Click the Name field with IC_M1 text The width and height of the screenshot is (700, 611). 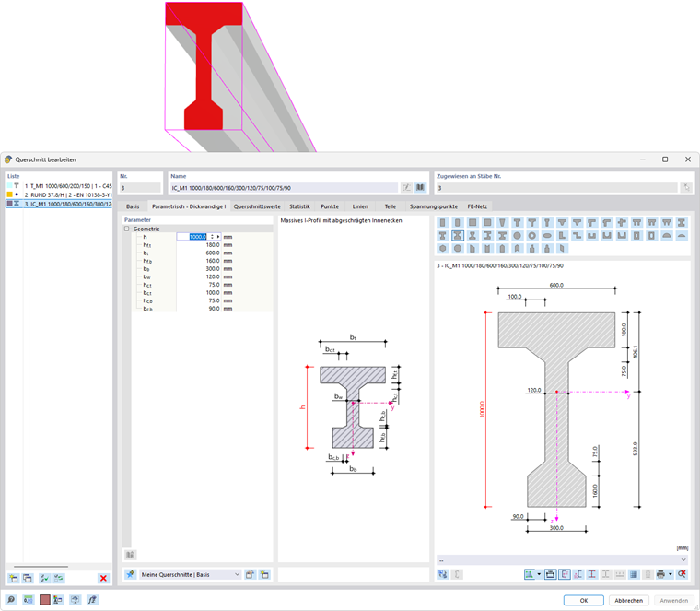284,188
